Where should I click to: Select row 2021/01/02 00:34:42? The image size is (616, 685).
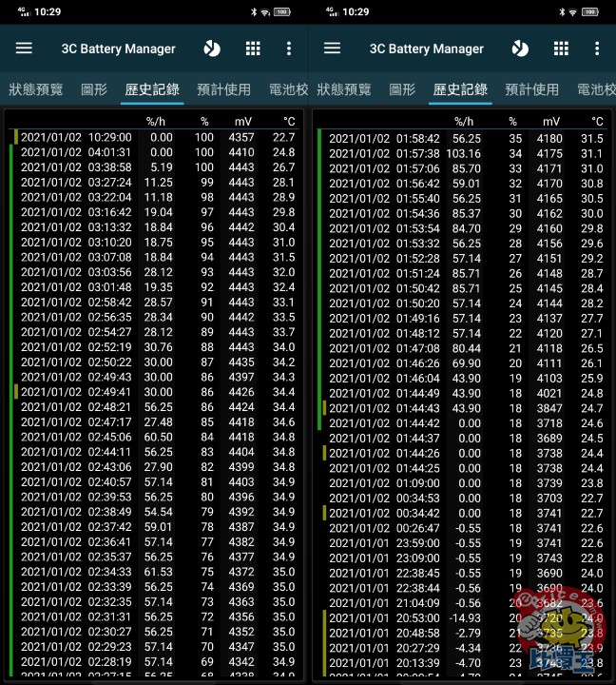click(x=463, y=513)
